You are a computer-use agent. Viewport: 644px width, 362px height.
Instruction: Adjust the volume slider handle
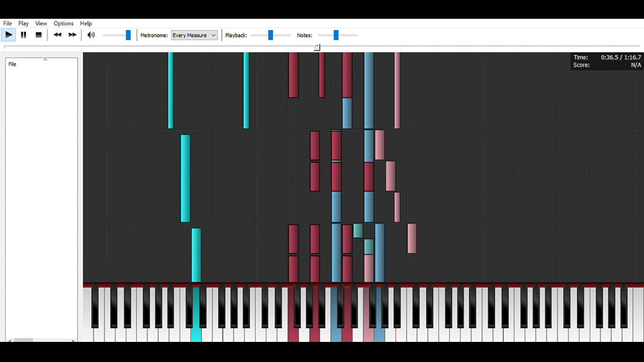(128, 36)
